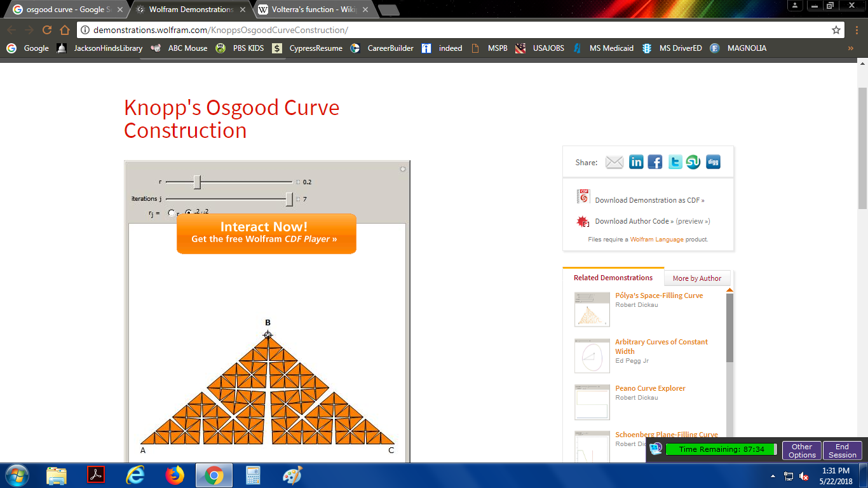
Task: Share the demonstration via email icon
Action: coord(614,162)
